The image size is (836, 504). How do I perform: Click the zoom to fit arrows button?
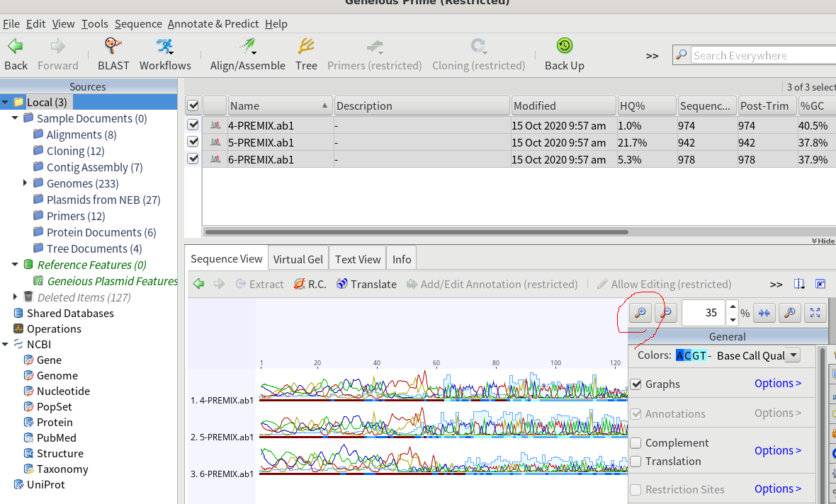click(764, 313)
